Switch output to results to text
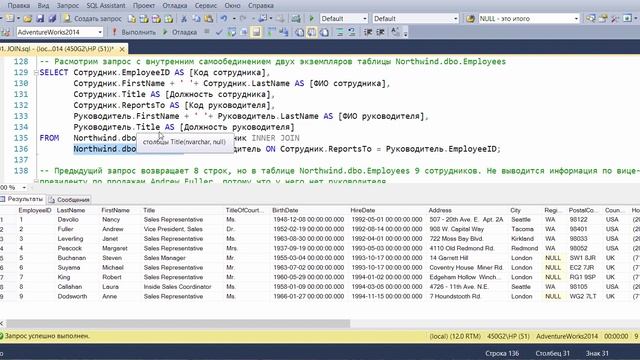This screenshot has width=640, height=360. [299, 32]
